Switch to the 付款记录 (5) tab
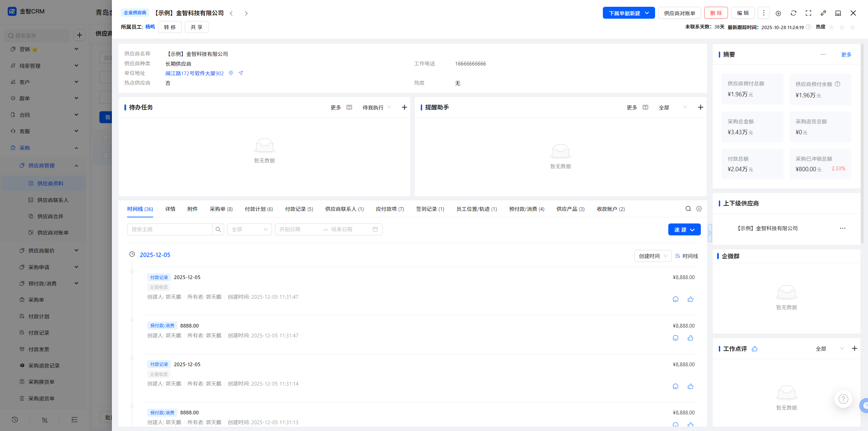The width and height of the screenshot is (868, 431). [299, 209]
